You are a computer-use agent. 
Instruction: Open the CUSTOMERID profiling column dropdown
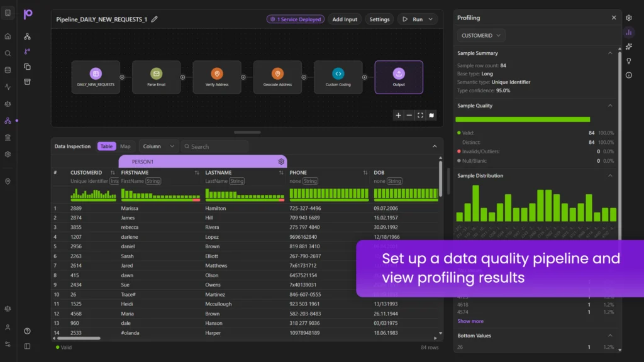tap(481, 36)
